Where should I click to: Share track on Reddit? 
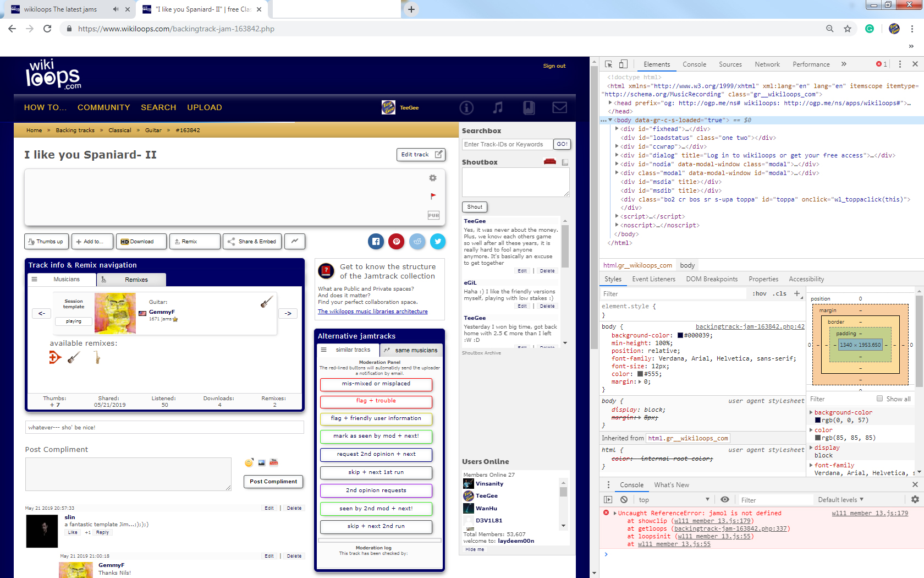[x=417, y=241]
